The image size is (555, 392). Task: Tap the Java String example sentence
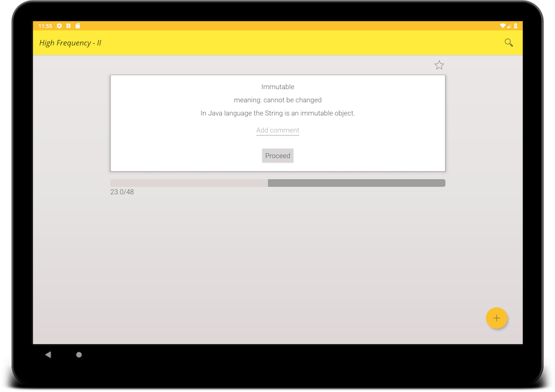tap(277, 113)
